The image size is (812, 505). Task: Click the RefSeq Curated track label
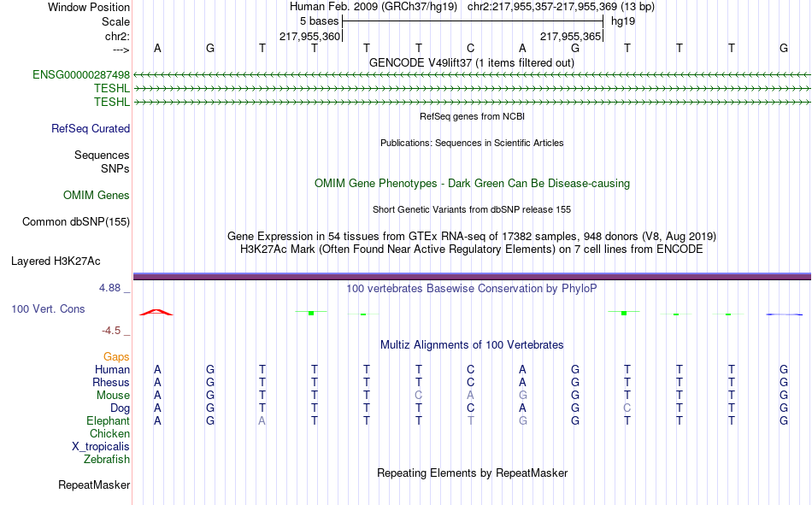click(x=91, y=128)
